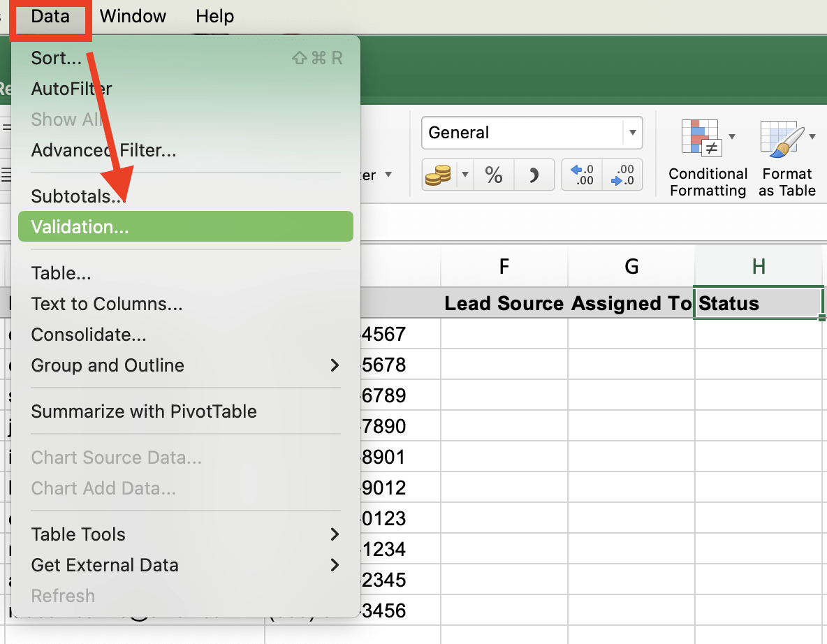Viewport: 827px width, 644px height.
Task: Open the currency format dropdown arrow
Action: coord(465,175)
